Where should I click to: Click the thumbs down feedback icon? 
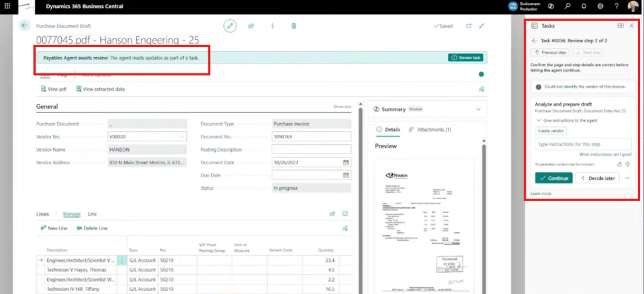(627, 165)
